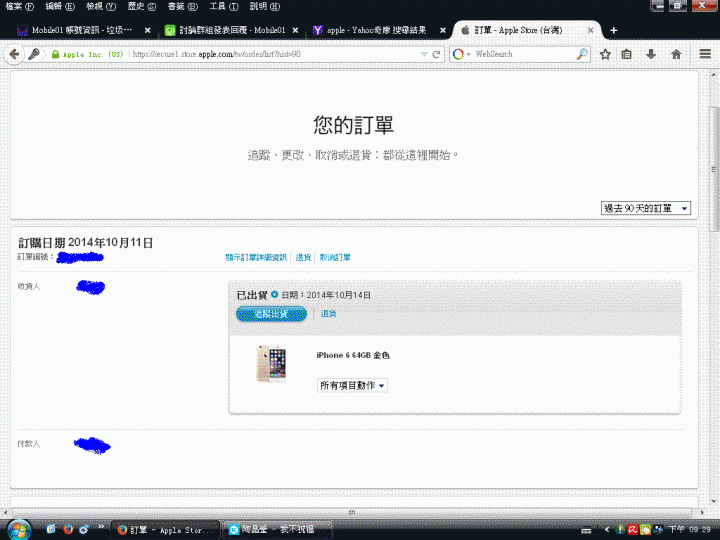Viewport: 720px width, 540px height.
Task: Reload the page with the refresh icon
Action: (436, 54)
